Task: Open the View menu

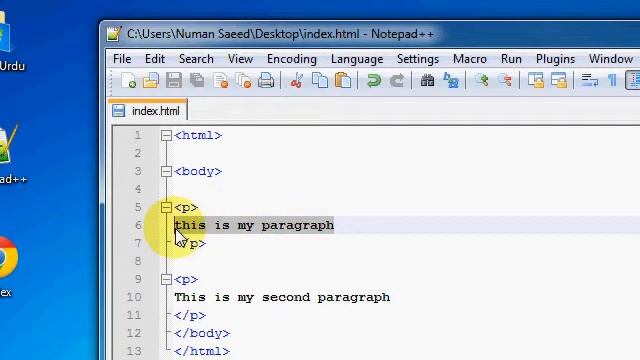Action: 240,59
